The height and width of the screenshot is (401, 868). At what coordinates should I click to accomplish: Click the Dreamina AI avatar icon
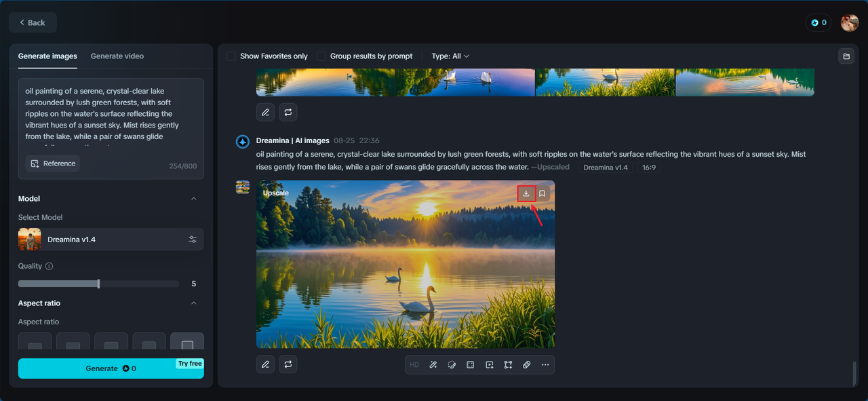(243, 141)
